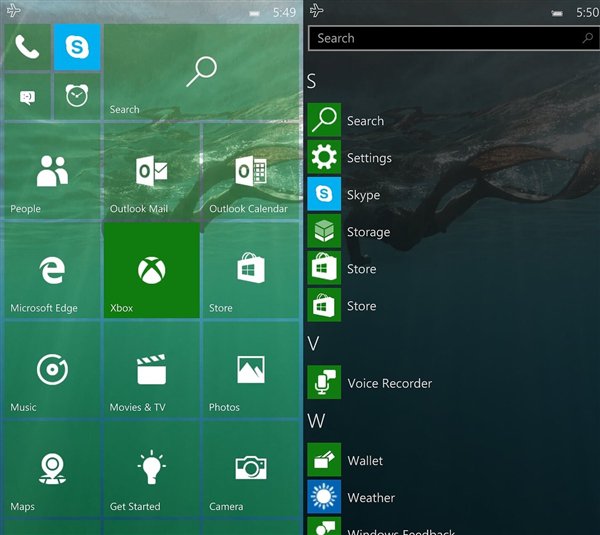The width and height of the screenshot is (600, 535).
Task: Open Outlook Calendar tile
Action: coord(250,171)
